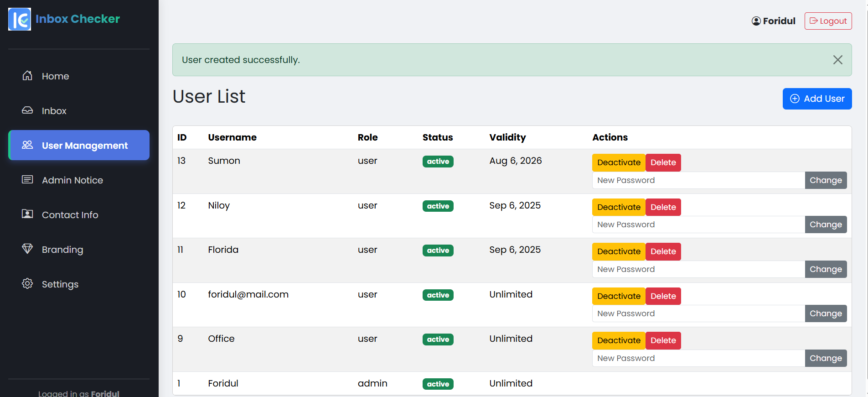The height and width of the screenshot is (397, 868).
Task: Deactivate user Niloy
Action: (619, 207)
